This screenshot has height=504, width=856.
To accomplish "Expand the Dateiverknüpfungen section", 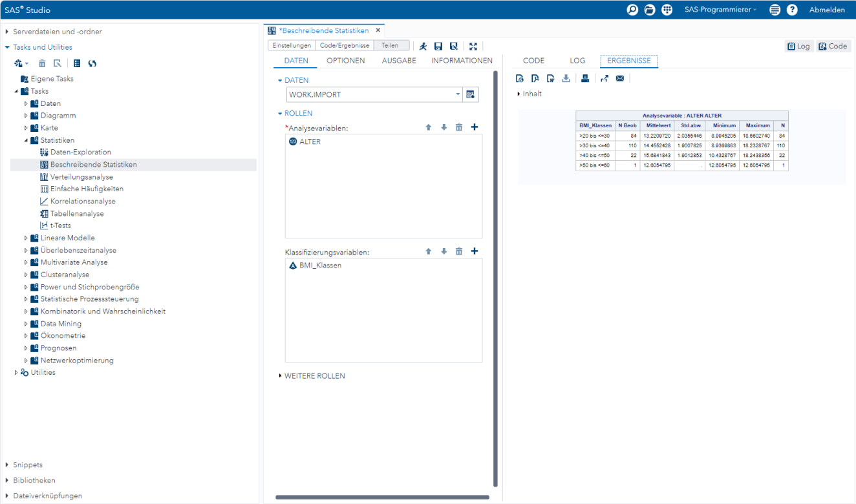I will point(7,496).
